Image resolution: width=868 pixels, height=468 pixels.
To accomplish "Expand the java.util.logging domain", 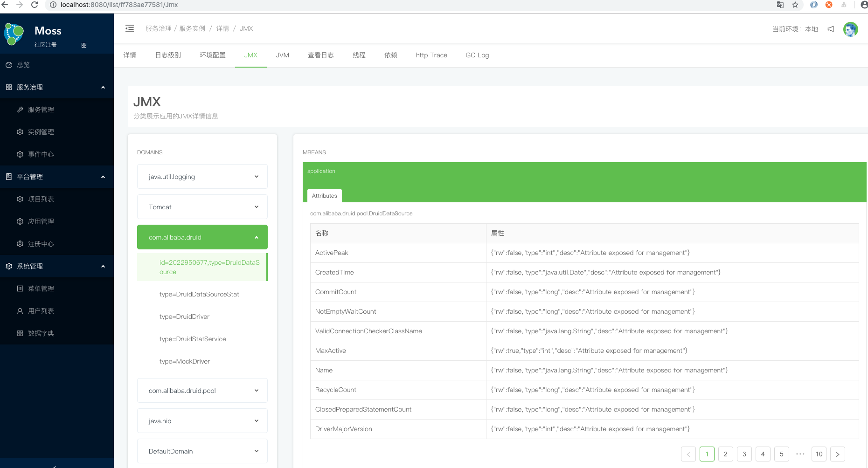I will point(202,177).
